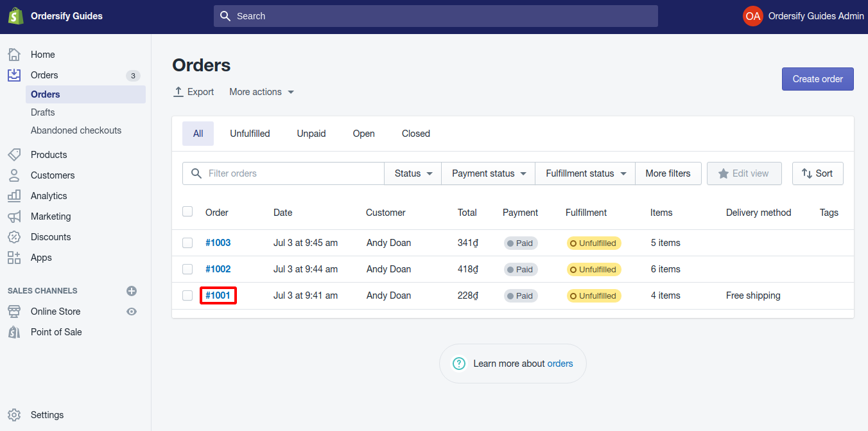Click the magnifier icon in top search bar

coord(225,16)
